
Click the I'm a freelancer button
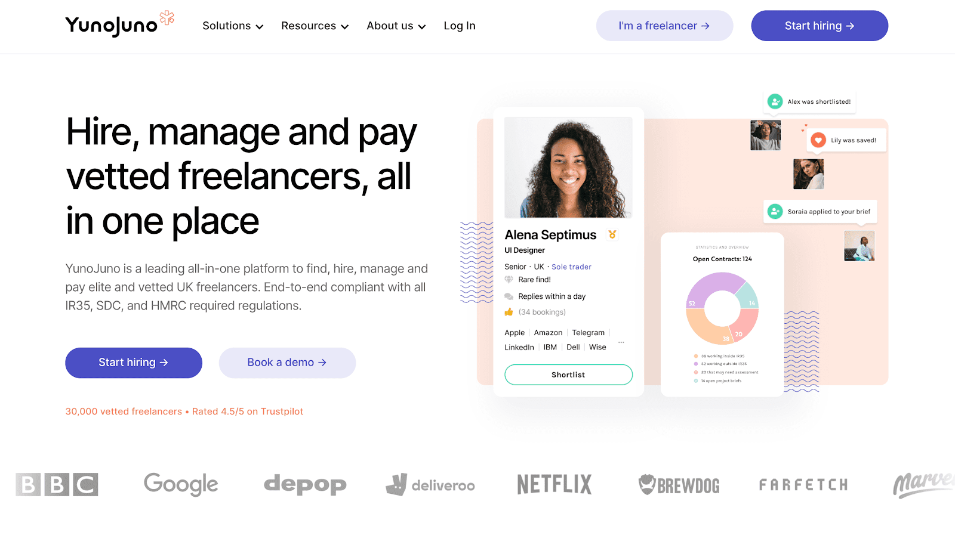(x=664, y=26)
